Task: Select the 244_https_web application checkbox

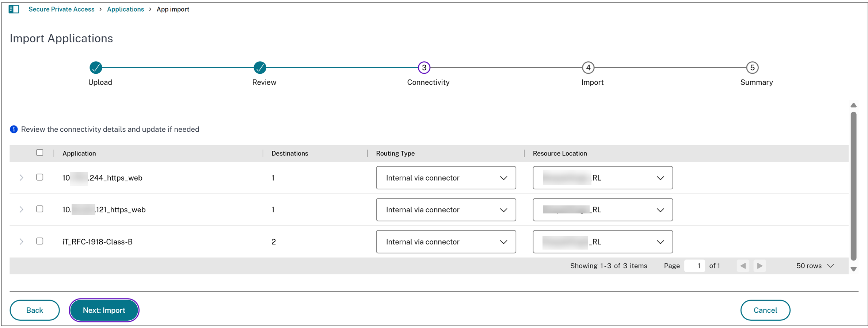Action: 40,177
